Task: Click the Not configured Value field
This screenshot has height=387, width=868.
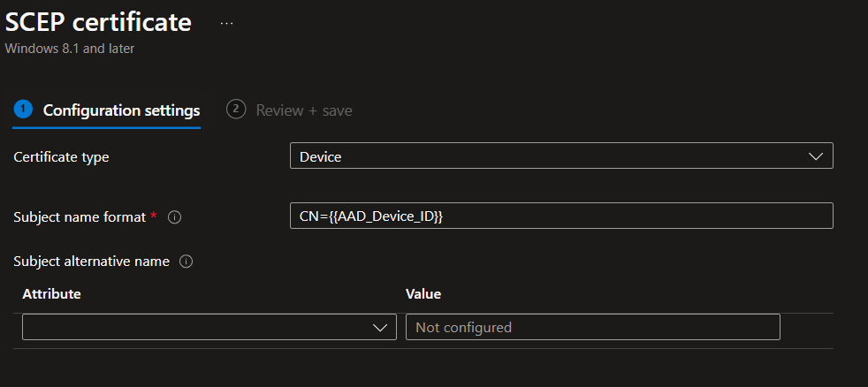Action: (x=592, y=327)
